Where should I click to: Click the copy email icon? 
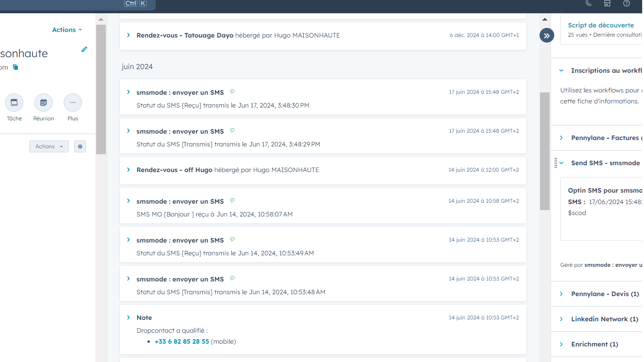(16, 67)
